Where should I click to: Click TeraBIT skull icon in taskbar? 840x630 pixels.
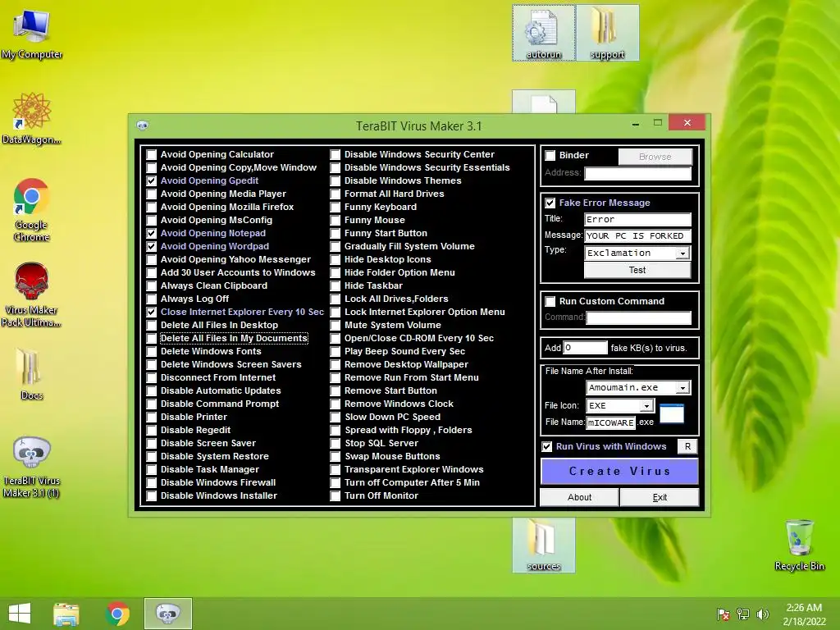(x=167, y=614)
